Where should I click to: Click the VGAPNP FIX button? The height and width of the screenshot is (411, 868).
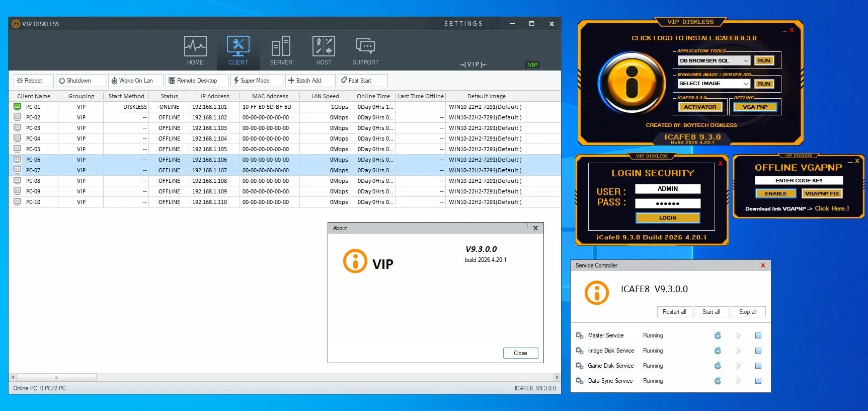point(822,193)
